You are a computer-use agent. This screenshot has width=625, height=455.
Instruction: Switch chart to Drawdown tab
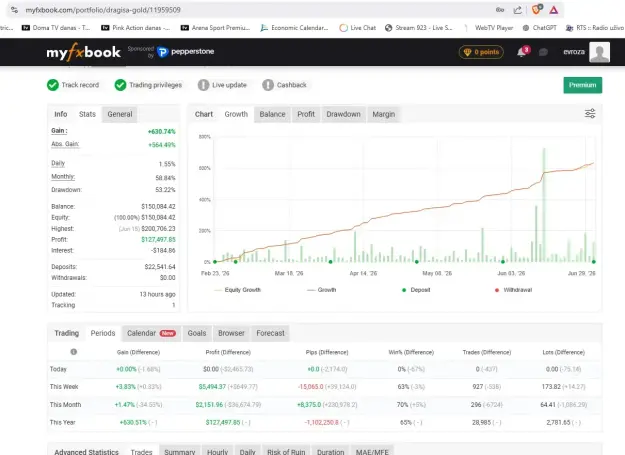(343, 114)
